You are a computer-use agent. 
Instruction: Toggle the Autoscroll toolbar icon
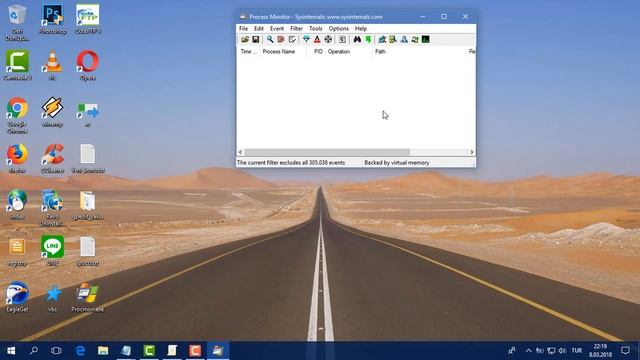[281, 40]
